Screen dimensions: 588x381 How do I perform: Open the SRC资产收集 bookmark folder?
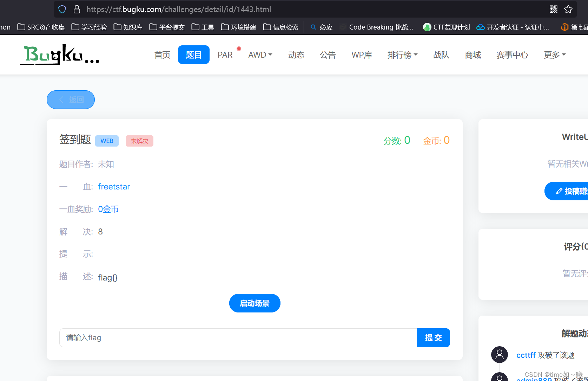pos(41,27)
